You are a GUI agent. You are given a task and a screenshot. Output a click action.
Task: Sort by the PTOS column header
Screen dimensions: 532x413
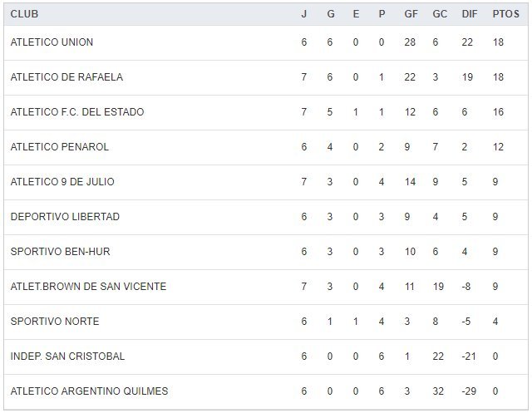tap(505, 14)
